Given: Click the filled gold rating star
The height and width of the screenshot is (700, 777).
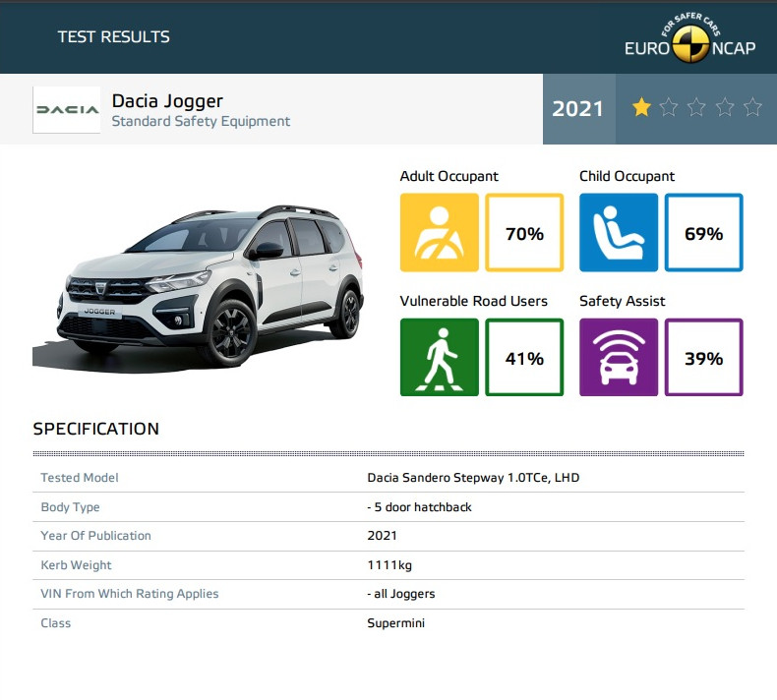Looking at the screenshot, I should click(x=641, y=107).
